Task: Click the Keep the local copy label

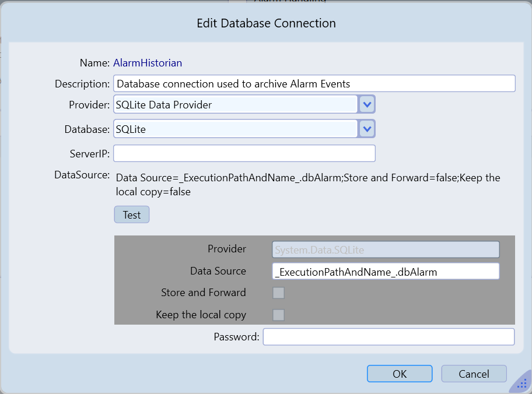Action: [x=201, y=315]
